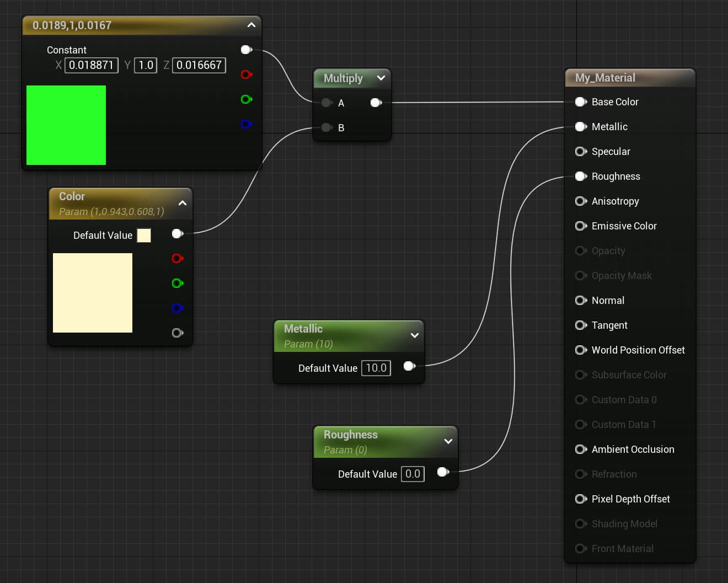
Task: Click the red R output pin on the Constant node
Action: (x=246, y=74)
